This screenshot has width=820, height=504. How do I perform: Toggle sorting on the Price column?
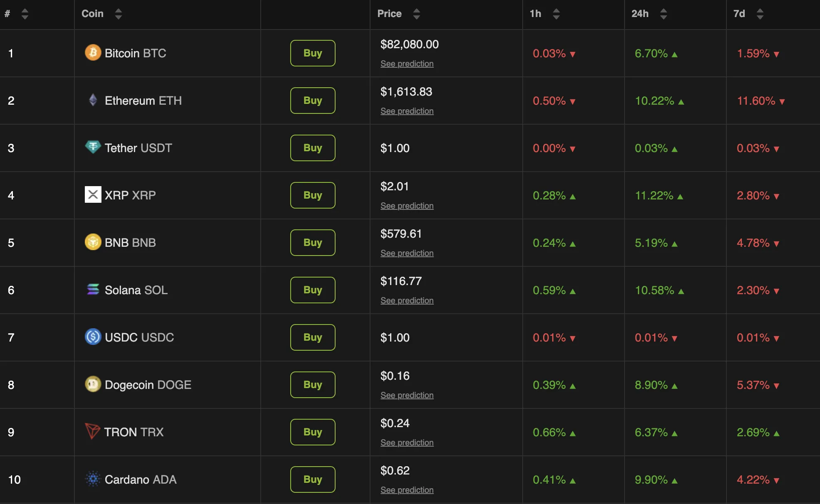417,14
